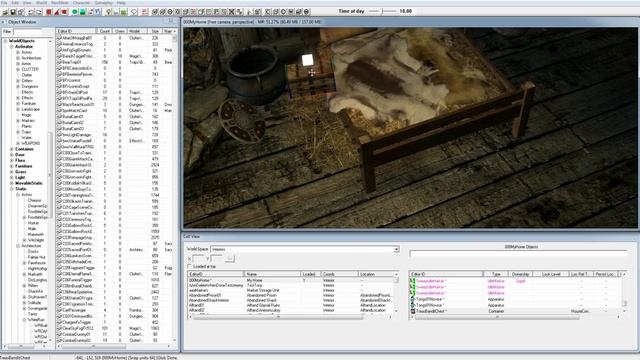Image resolution: width=640 pixels, height=360 pixels.
Task: Open the World menu
Action: [x=42, y=2]
